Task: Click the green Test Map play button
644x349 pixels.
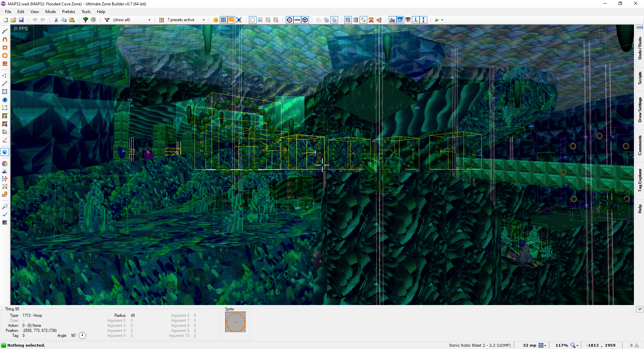Action: pos(437,20)
